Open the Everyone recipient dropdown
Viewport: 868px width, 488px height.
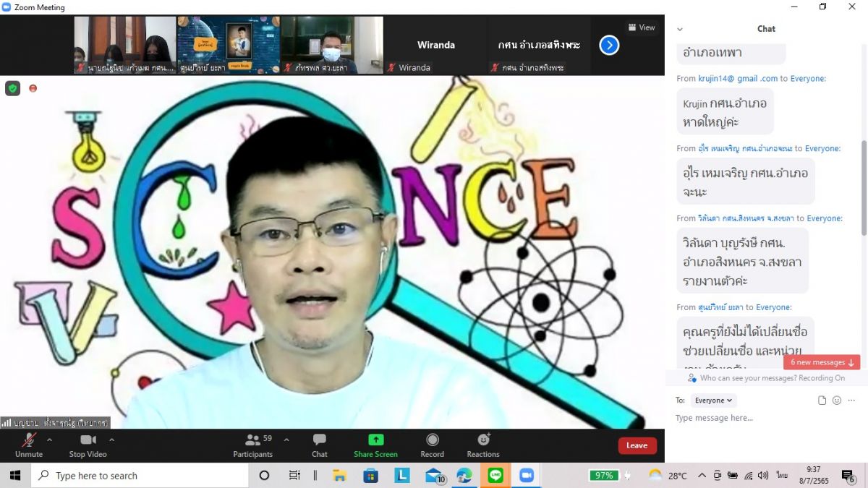point(713,401)
